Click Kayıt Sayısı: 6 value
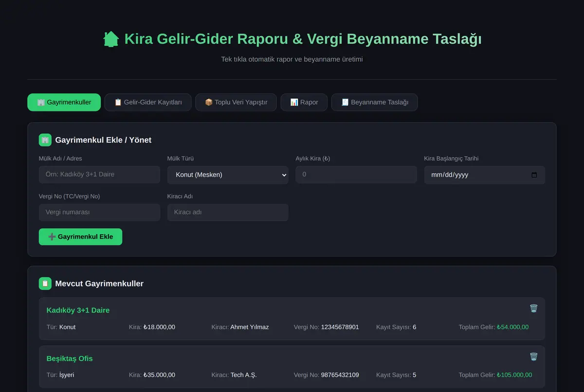The width and height of the screenshot is (584, 392). point(415,327)
